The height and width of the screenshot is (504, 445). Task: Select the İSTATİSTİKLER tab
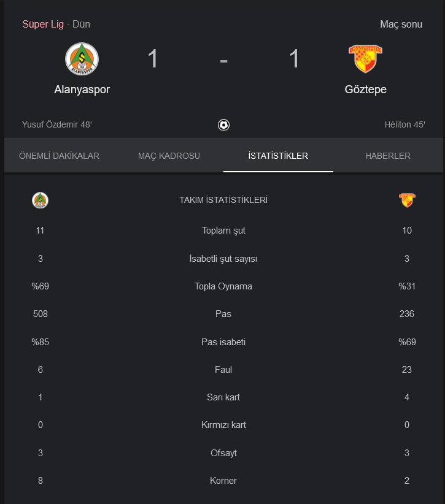click(278, 156)
